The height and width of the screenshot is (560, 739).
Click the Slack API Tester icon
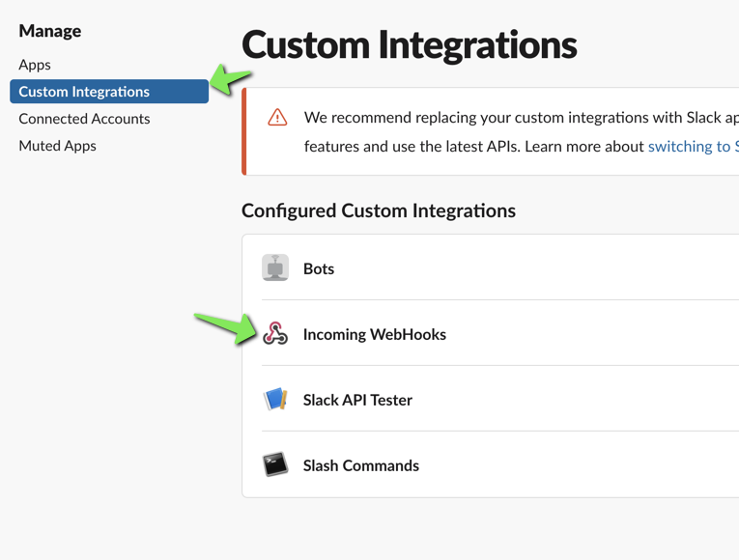[x=275, y=399]
